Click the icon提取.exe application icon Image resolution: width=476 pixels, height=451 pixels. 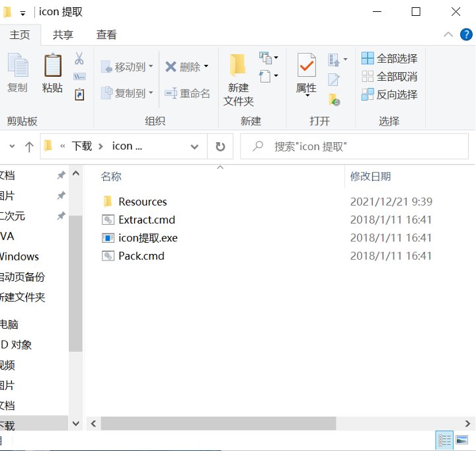[108, 238]
